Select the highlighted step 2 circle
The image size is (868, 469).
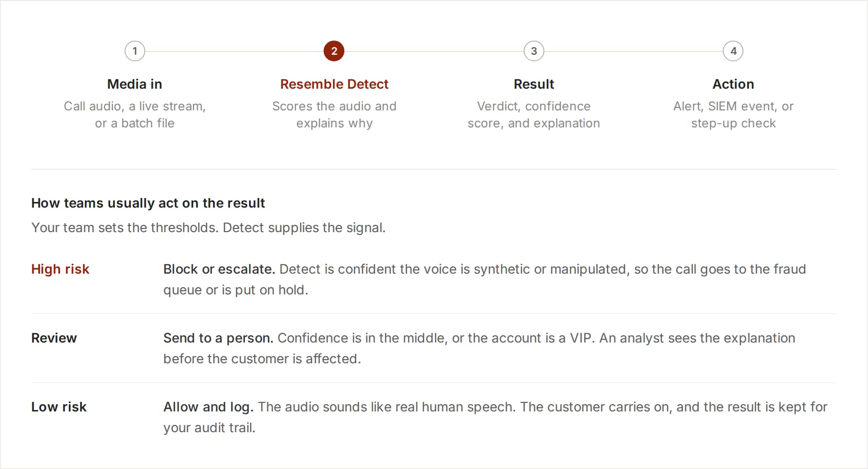click(334, 51)
